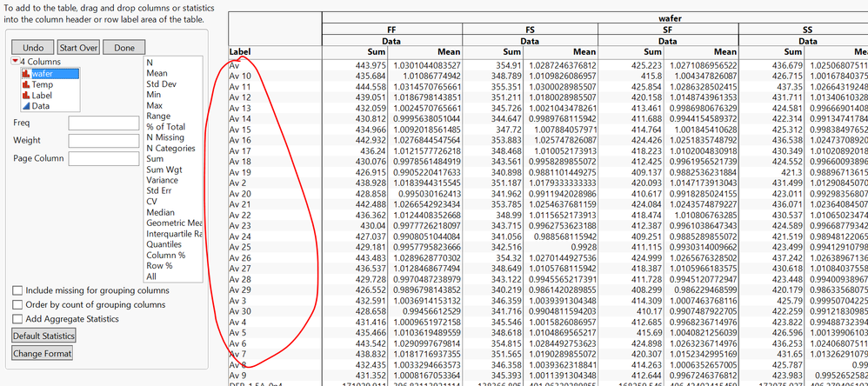The height and width of the screenshot is (386, 868).
Task: Click the Mean header under FS
Action: (x=584, y=52)
